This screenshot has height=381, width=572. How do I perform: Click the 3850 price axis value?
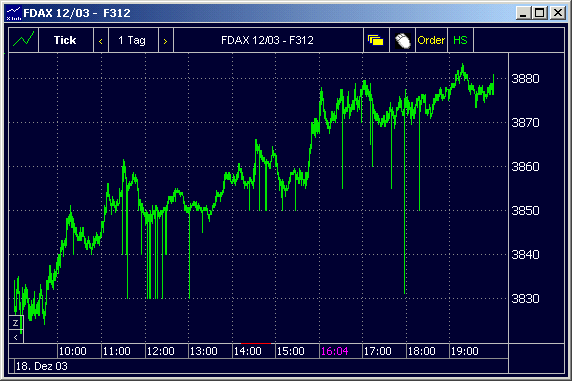pyautogui.click(x=525, y=211)
